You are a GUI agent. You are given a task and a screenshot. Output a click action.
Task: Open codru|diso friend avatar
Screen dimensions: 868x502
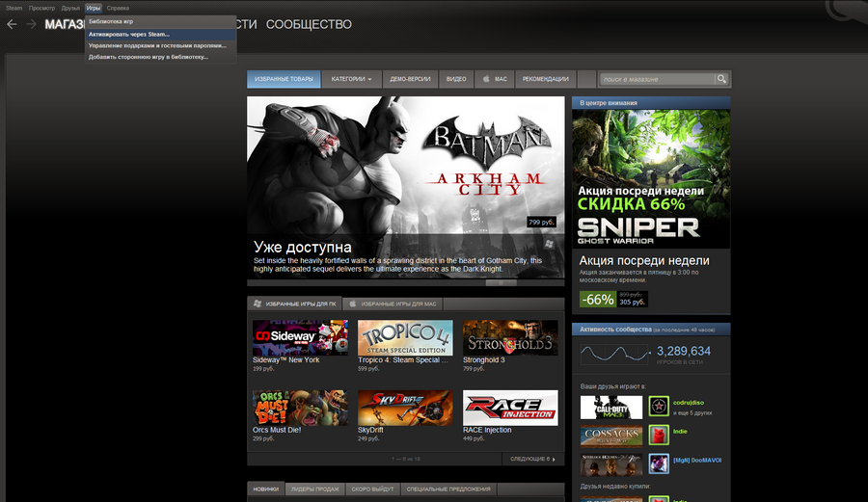[659, 407]
